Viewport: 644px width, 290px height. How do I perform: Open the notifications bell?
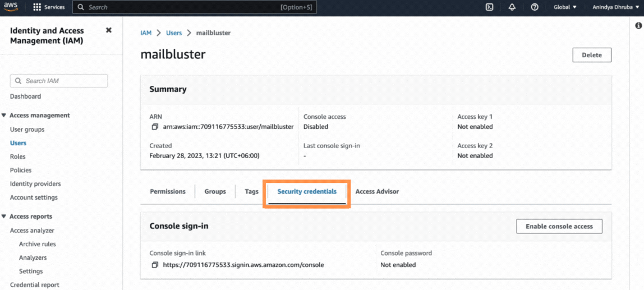(512, 7)
